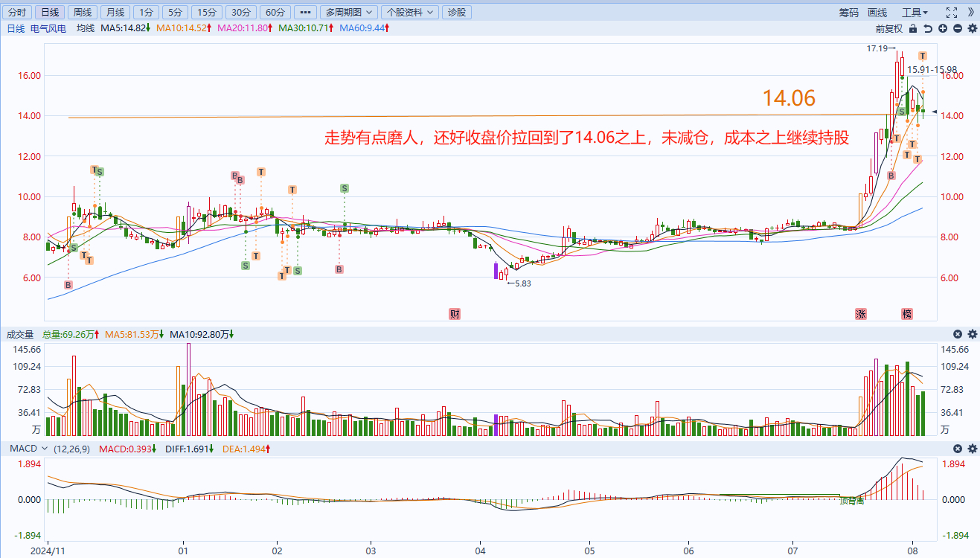This screenshot has width=980, height=558.
Task: Click the MA60:9.44 legend value
Action: tap(364, 28)
